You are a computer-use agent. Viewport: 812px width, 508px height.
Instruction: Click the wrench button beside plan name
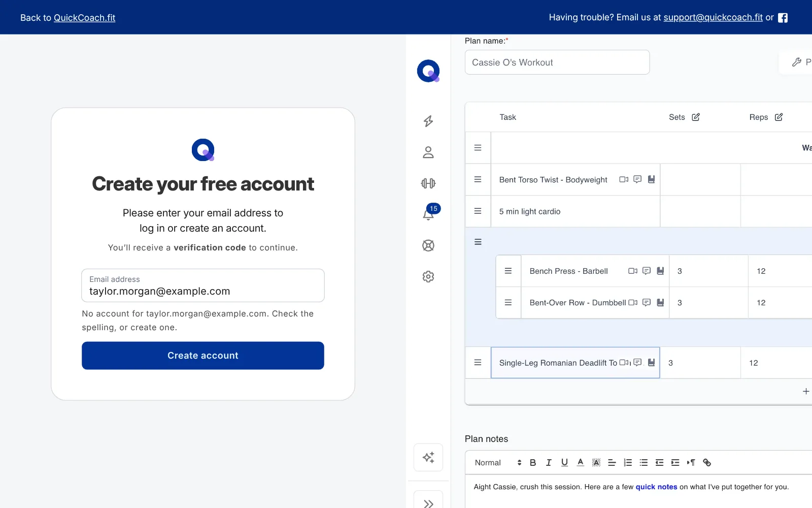click(797, 62)
